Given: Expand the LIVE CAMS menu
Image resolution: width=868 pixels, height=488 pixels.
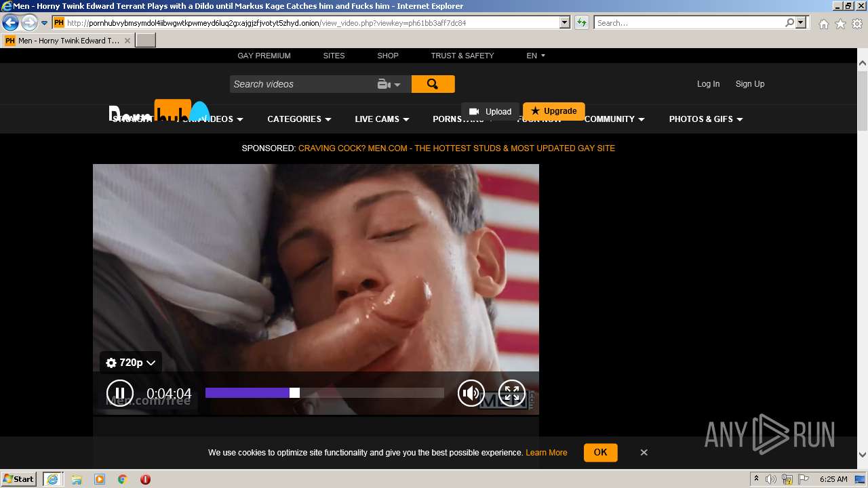Looking at the screenshot, I should (x=382, y=119).
